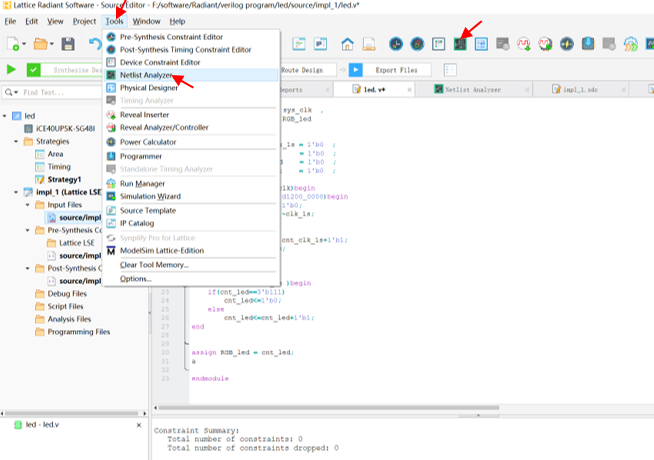The height and width of the screenshot is (460, 654).
Task: Open the Open folder dropdown arrow
Action: (x=52, y=44)
